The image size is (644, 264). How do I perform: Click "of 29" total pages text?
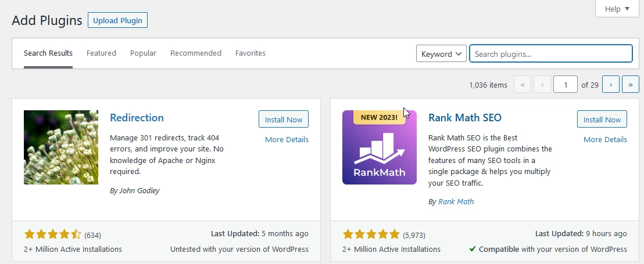coord(590,85)
